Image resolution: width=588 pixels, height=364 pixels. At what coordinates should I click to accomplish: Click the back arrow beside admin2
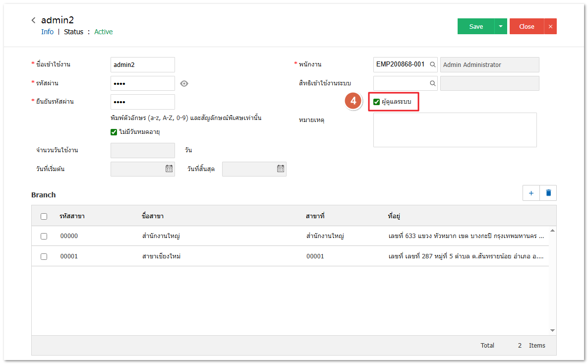33,20
